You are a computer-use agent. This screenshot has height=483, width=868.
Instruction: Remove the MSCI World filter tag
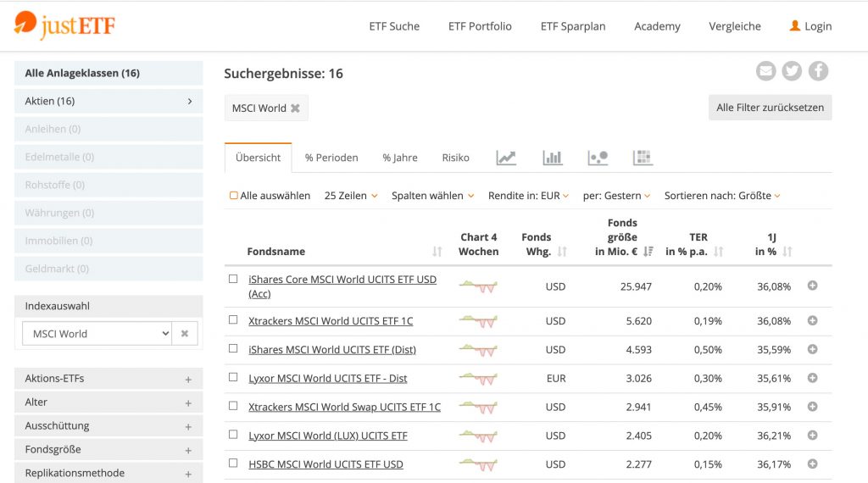[x=296, y=108]
